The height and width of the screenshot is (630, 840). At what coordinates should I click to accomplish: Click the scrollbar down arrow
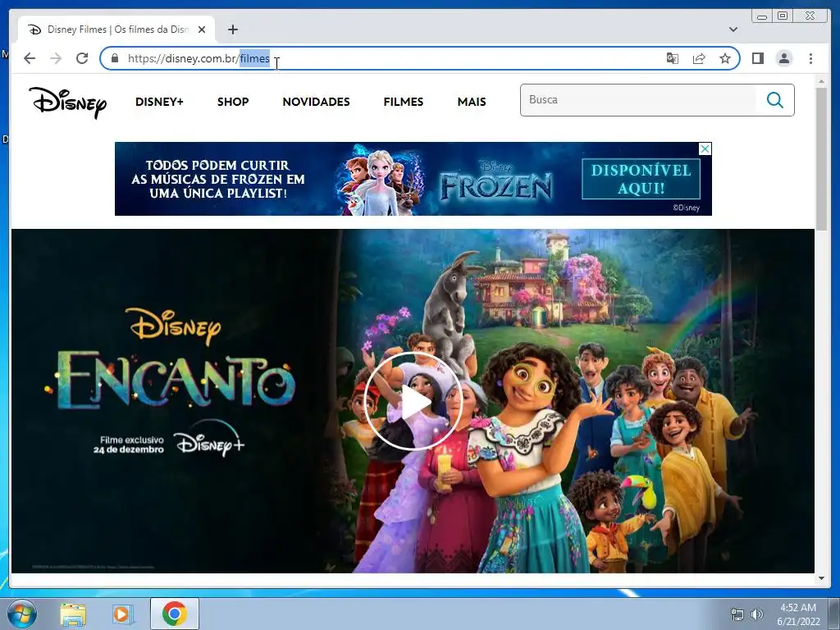coord(821,578)
